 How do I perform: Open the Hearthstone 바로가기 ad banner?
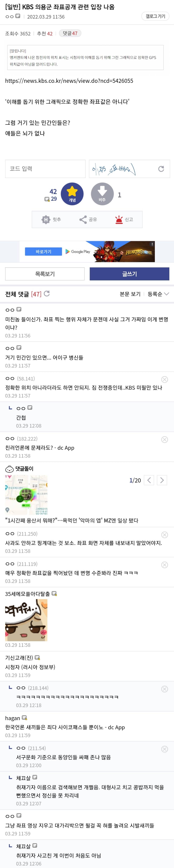[x=43, y=251]
